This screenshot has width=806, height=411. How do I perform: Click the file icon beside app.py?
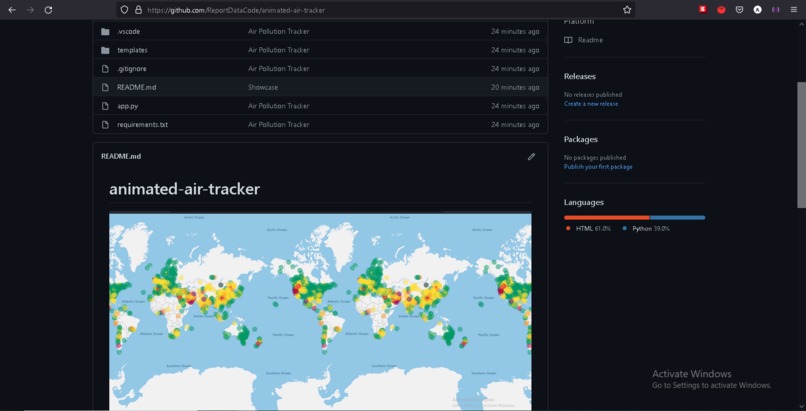point(105,106)
